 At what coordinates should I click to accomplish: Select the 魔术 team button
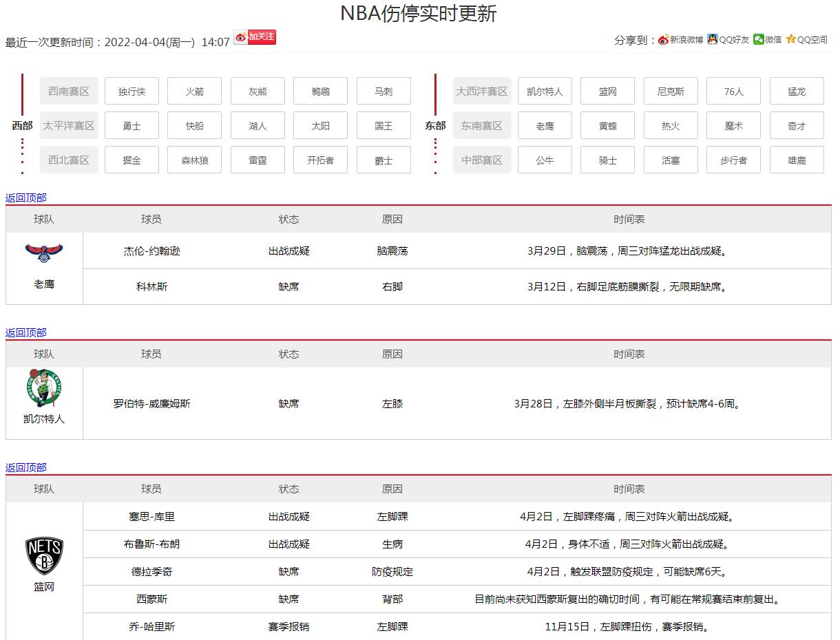click(x=734, y=125)
